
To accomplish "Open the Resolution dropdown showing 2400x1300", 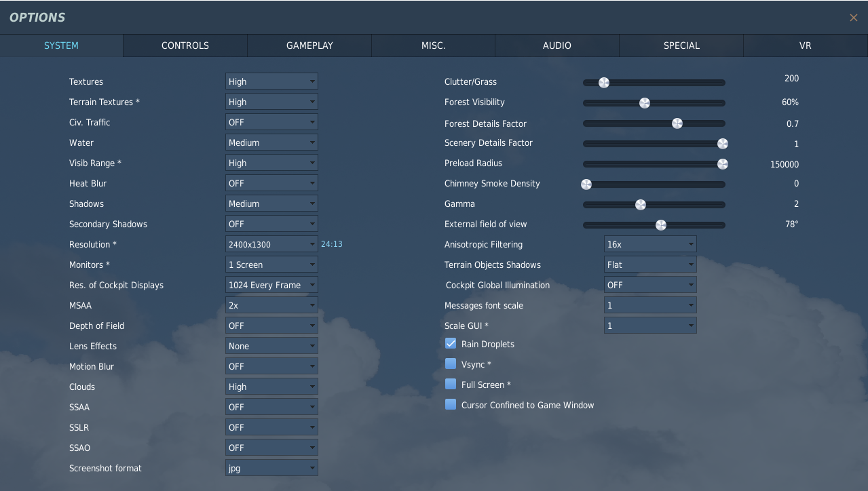I will 271,244.
